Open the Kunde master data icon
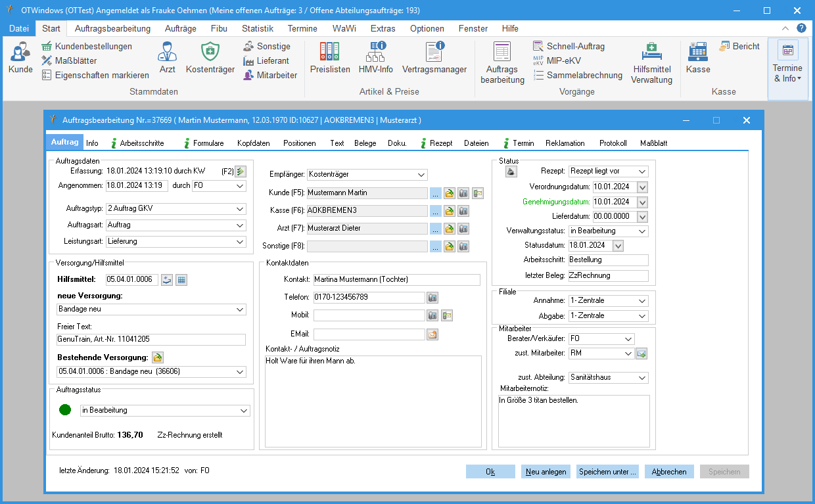Viewport: 815px width, 504px height. (x=20, y=53)
